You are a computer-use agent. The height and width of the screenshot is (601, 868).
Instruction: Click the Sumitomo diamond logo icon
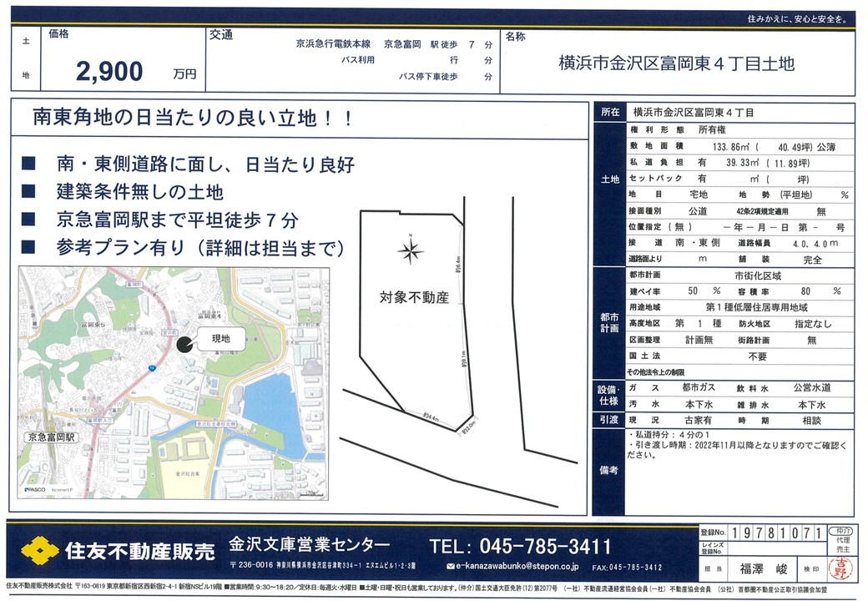pyautogui.click(x=39, y=551)
